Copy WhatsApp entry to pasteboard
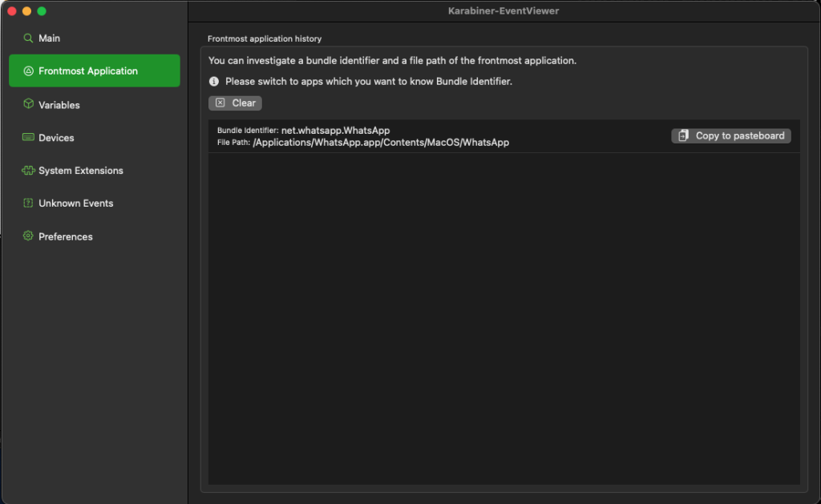 tap(731, 136)
